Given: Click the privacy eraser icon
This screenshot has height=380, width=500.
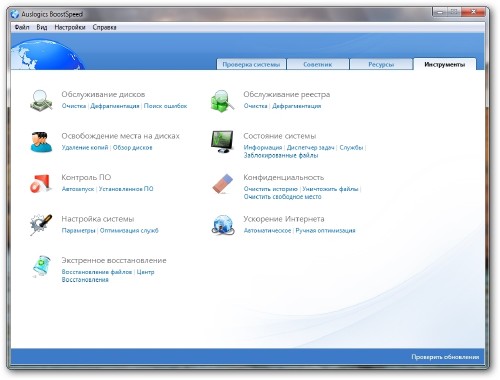Looking at the screenshot, I should click(x=223, y=183).
